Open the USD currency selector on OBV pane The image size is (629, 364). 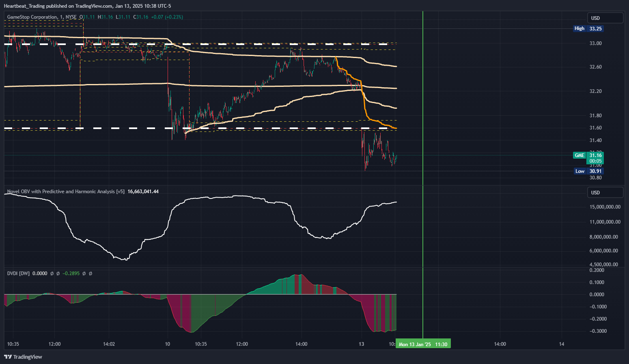click(x=605, y=192)
